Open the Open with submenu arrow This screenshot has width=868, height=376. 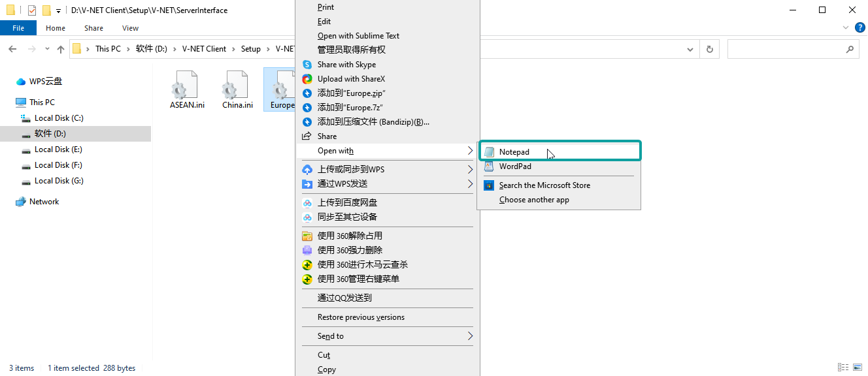pos(470,151)
